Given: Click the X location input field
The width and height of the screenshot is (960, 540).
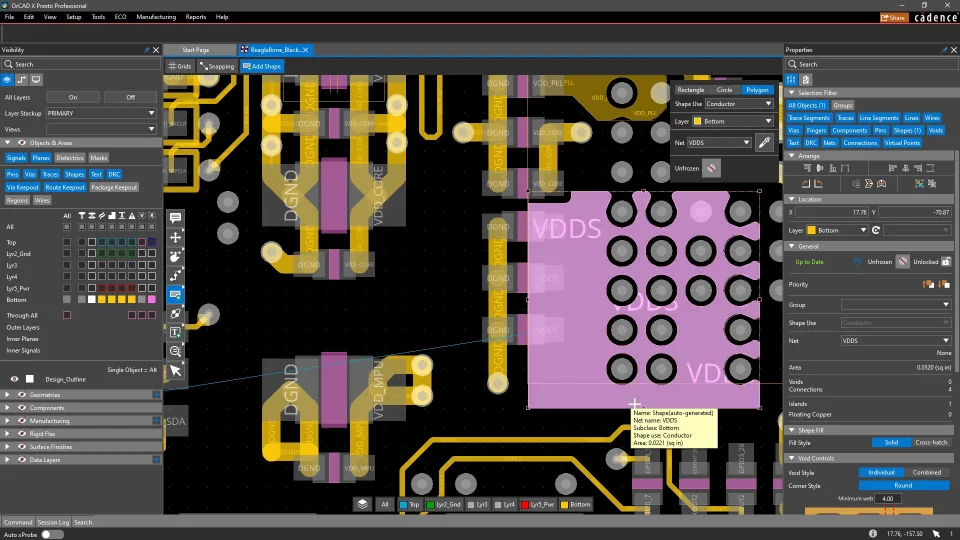Looking at the screenshot, I should [x=833, y=212].
